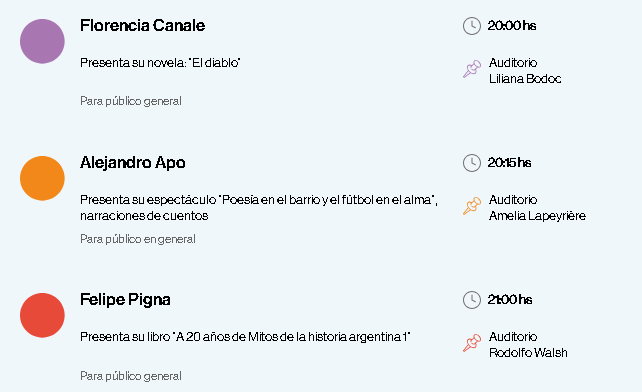Open the Florencia Canale event title
Screen dimensions: 642x392
tap(142, 25)
